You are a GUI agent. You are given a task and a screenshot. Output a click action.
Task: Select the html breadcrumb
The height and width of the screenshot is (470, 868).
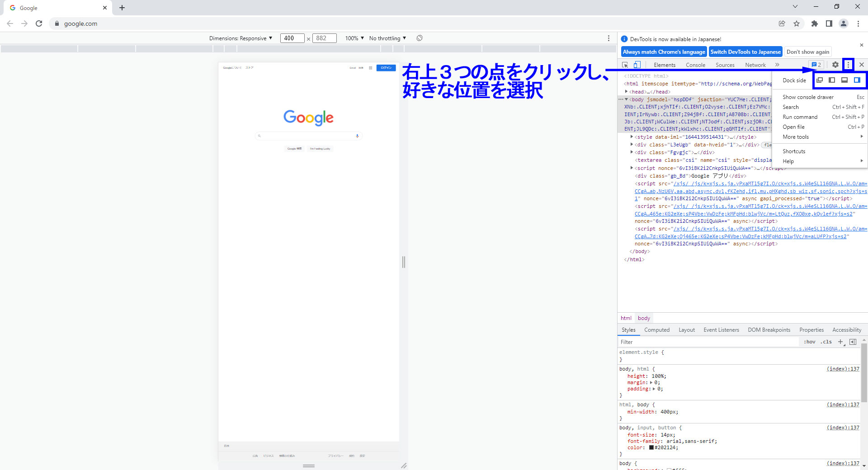pyautogui.click(x=626, y=318)
